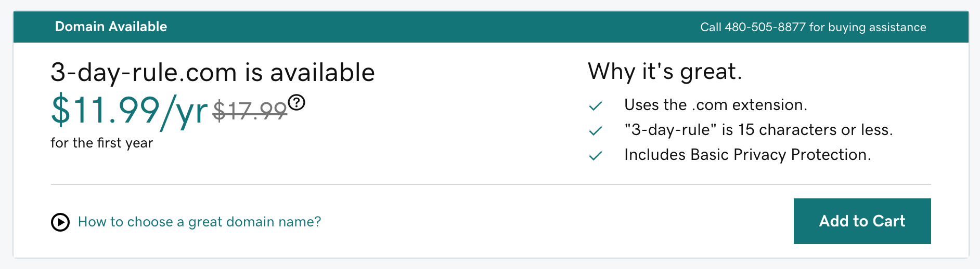Click the checkmark beside "15 characters or less"
The image size is (980, 269).
pyautogui.click(x=596, y=130)
